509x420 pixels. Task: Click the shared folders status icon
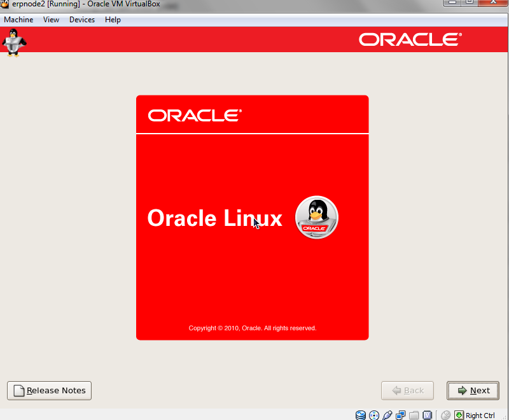click(x=414, y=416)
